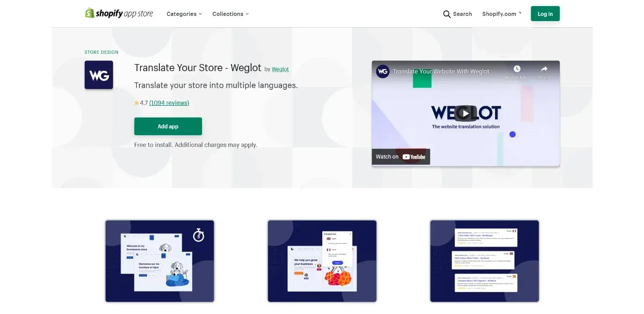
Task: Click the Share arrow icon on video
Action: [x=544, y=69]
